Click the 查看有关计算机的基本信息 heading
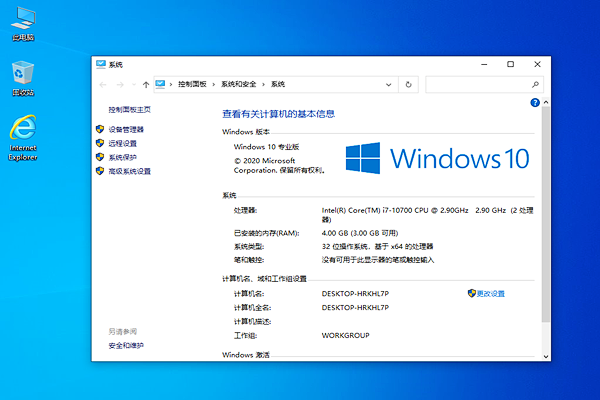 279,114
